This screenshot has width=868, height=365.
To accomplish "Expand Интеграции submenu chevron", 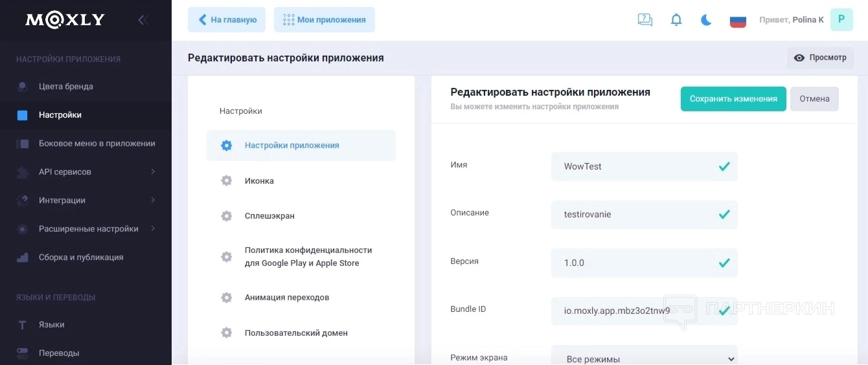I will point(153,200).
